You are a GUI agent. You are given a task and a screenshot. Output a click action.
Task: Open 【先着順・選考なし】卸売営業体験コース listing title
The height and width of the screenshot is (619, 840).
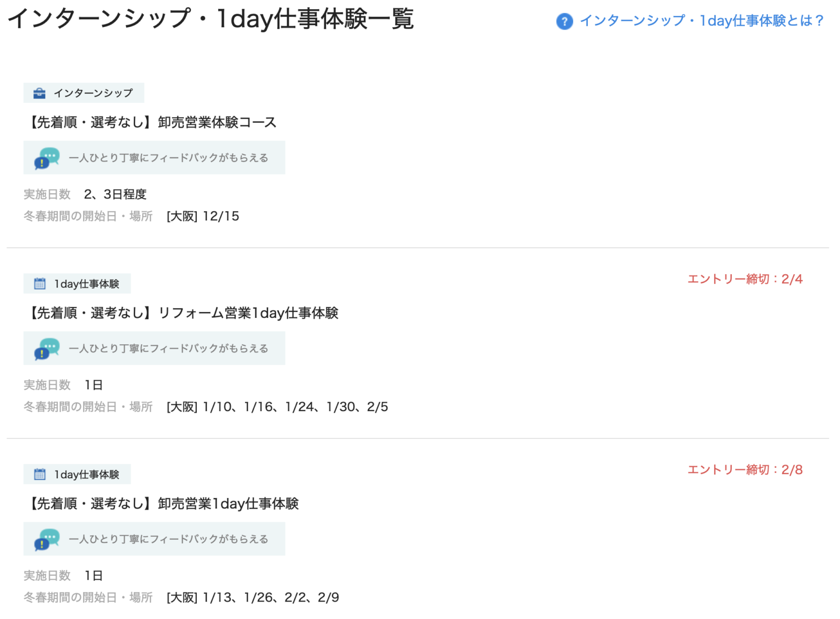pos(151,122)
